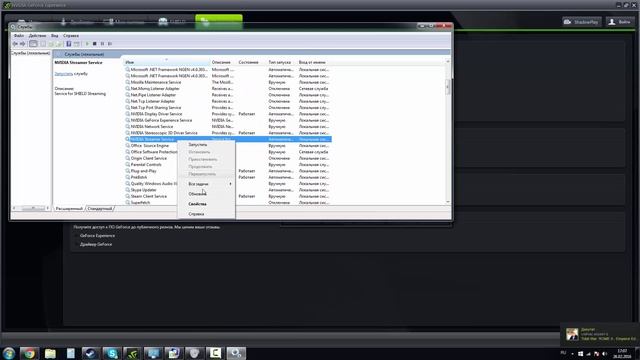The height and width of the screenshot is (360, 640).
Task: Sort by the Описание column header
Action: pos(223,62)
